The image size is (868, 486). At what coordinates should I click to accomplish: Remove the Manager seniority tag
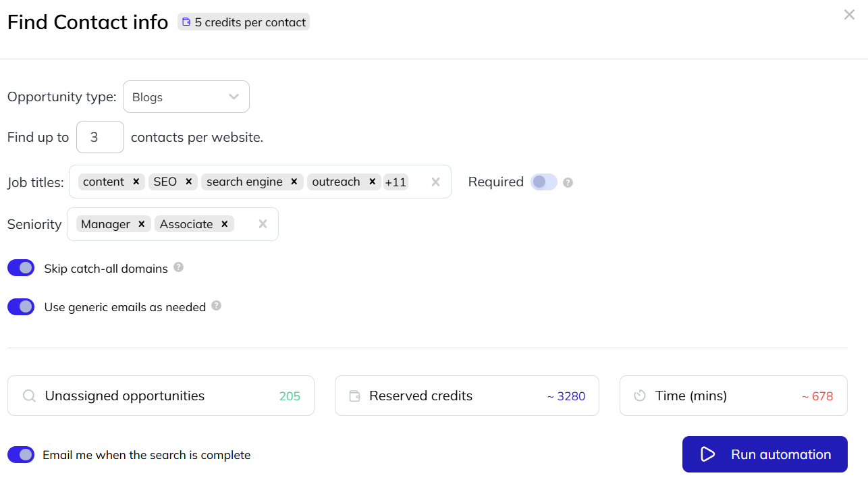tap(140, 223)
